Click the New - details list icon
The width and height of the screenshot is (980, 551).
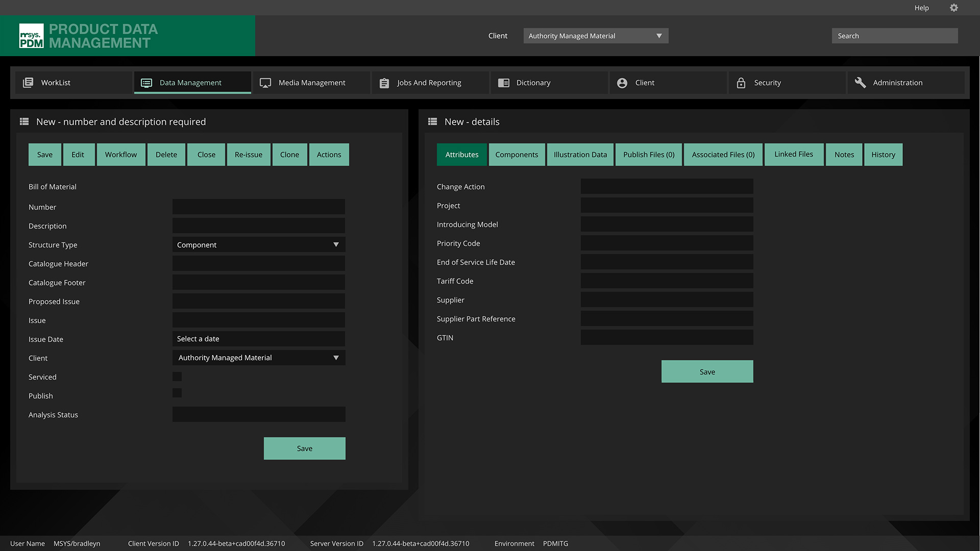[432, 121]
